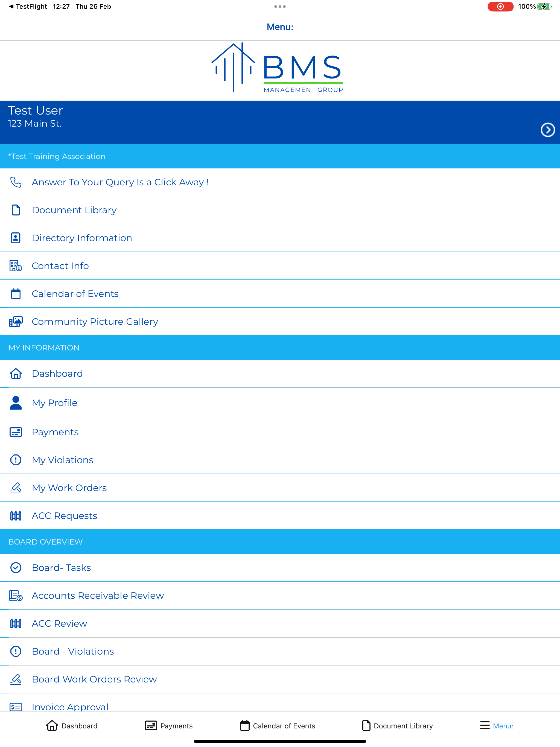
Task: Tap the 12:27 clock in status bar
Action: (x=61, y=6)
